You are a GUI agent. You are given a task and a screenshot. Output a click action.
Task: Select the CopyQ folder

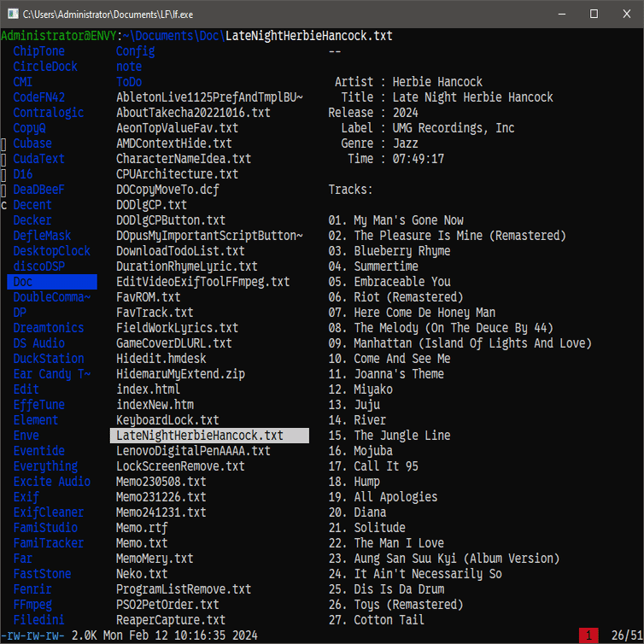(x=29, y=128)
